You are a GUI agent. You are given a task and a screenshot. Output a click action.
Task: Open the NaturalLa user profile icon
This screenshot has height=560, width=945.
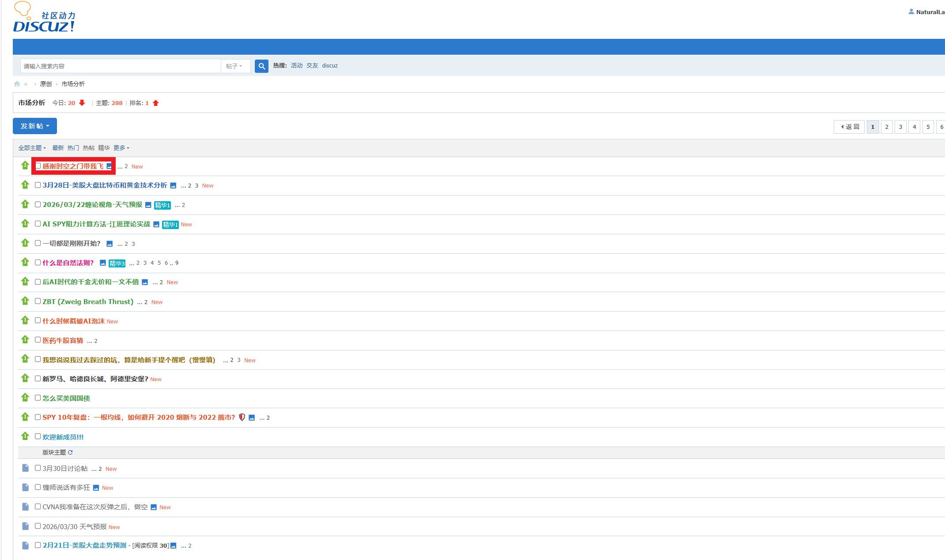click(x=911, y=12)
